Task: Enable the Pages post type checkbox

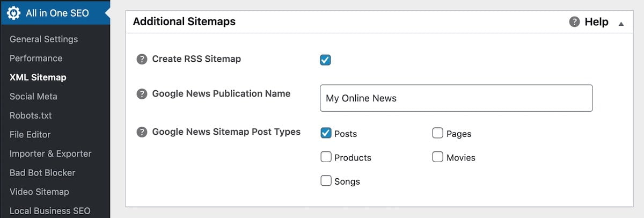Action: (437, 133)
